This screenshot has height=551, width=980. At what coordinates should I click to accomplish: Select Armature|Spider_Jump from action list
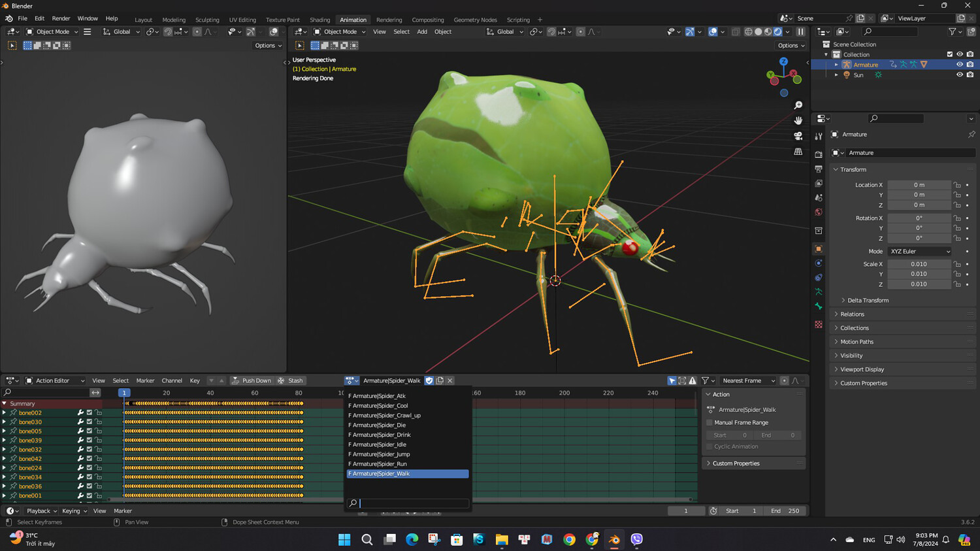coord(381,454)
